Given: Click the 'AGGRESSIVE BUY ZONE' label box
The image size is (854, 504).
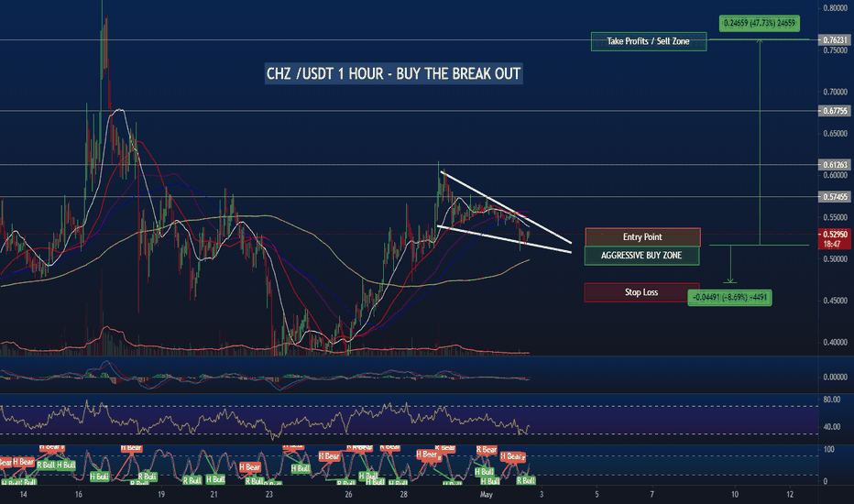Looking at the screenshot, I should pyautogui.click(x=641, y=256).
